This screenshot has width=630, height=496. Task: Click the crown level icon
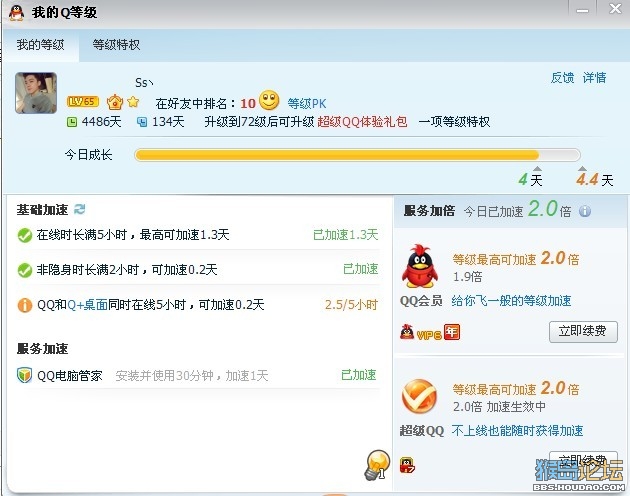click(115, 102)
